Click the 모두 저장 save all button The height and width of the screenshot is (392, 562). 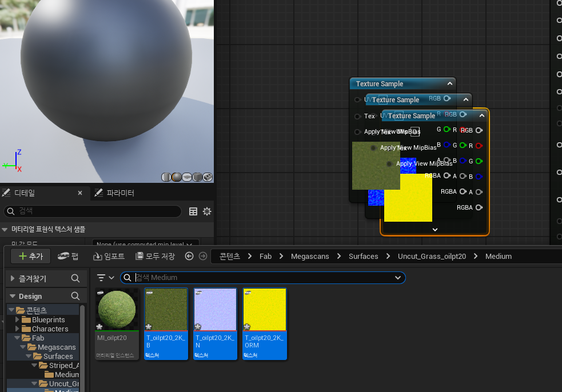click(x=155, y=256)
